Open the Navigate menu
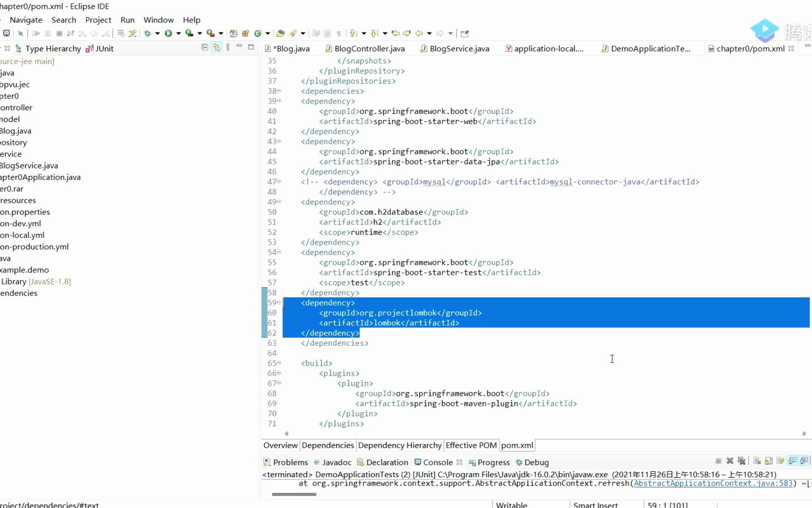The height and width of the screenshot is (508, 812). point(26,20)
